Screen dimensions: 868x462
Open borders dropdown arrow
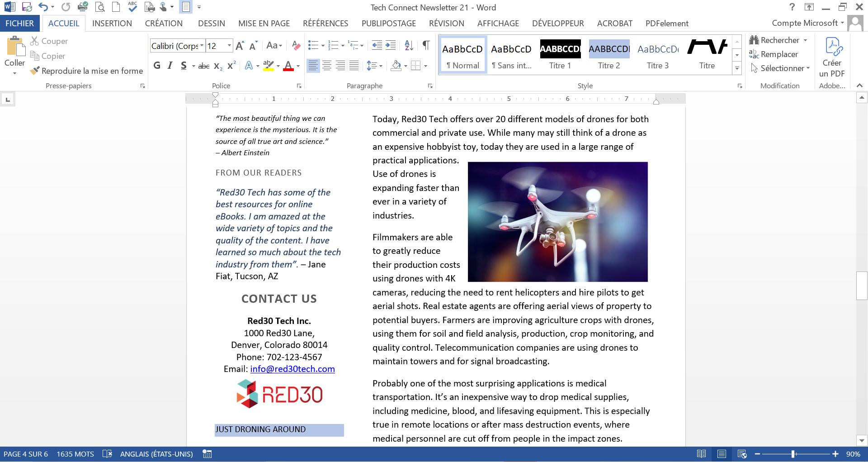tap(426, 66)
